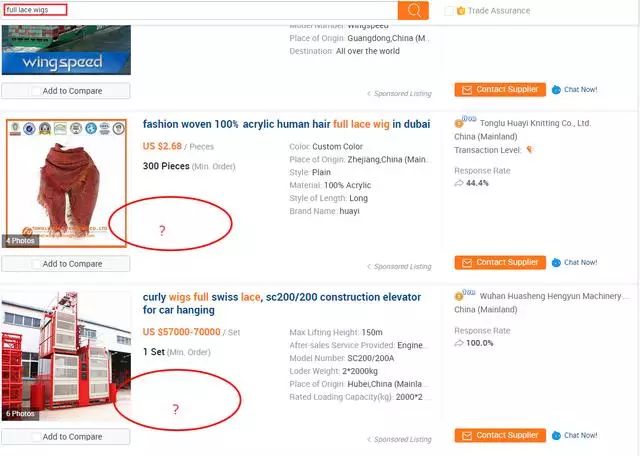Viewport: 640px width, 456px height.
Task: Click the orange search magnifier button
Action: click(413, 10)
